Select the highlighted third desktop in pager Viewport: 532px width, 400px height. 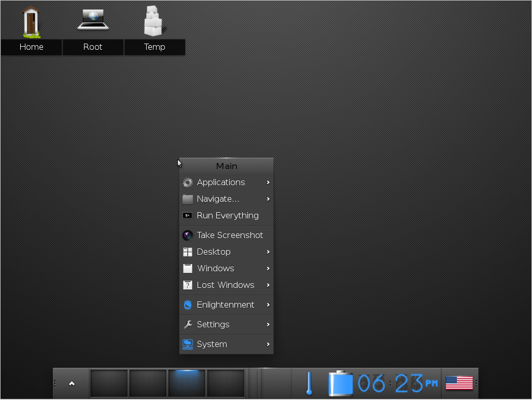[187, 383]
